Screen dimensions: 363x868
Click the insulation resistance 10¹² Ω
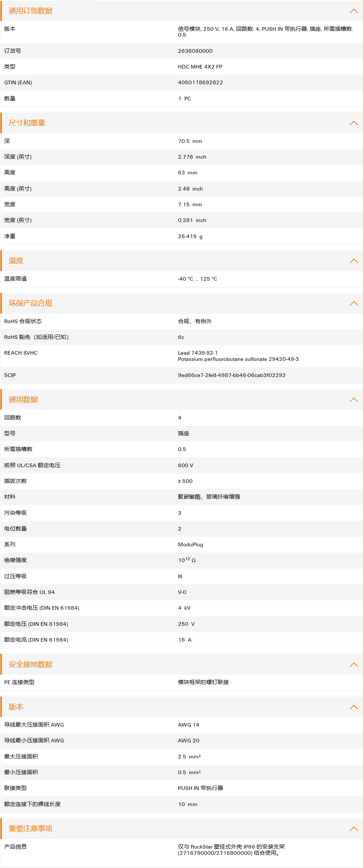[x=187, y=560]
